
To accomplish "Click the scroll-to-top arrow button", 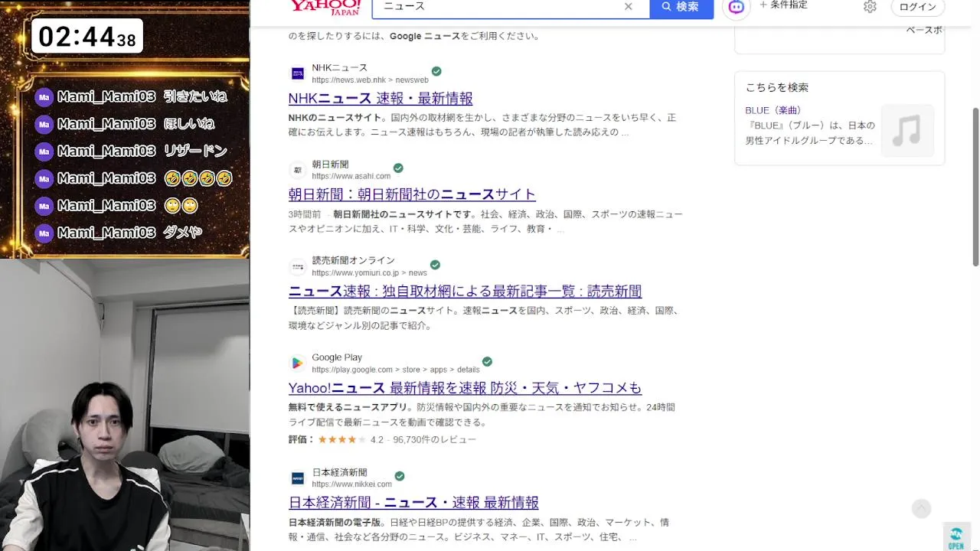I will [x=921, y=509].
